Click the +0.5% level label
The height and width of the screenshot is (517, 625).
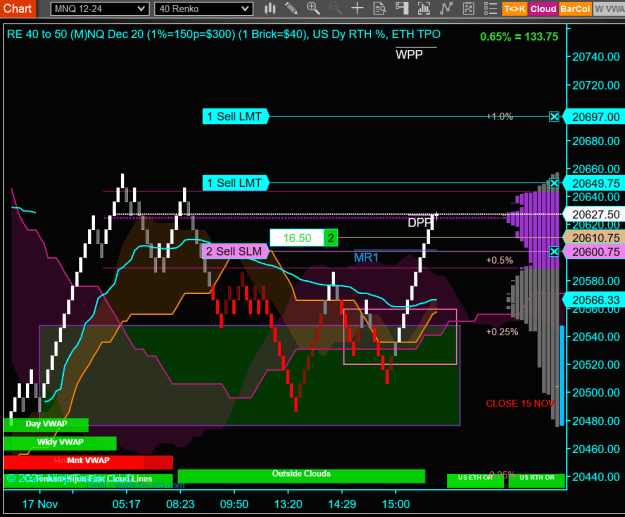(500, 261)
